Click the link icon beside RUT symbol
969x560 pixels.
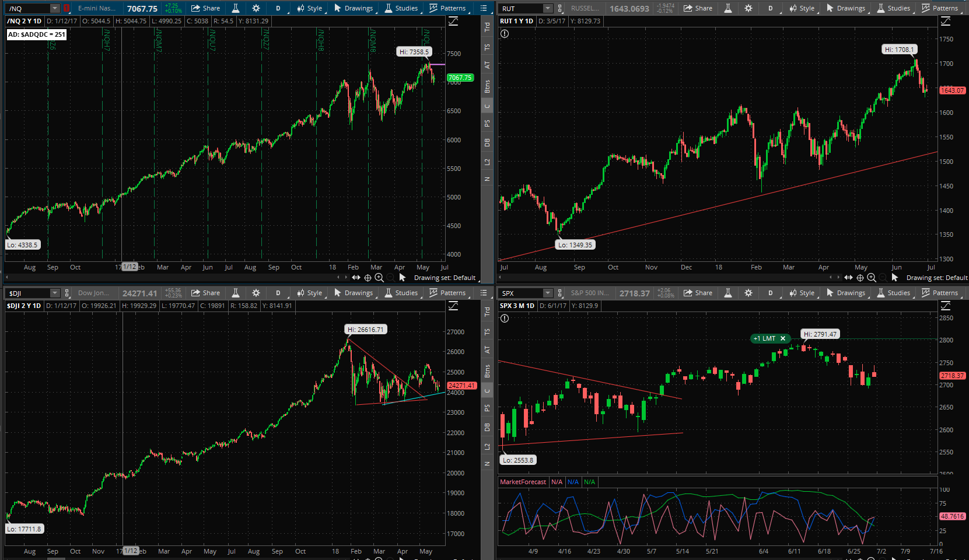coord(560,8)
